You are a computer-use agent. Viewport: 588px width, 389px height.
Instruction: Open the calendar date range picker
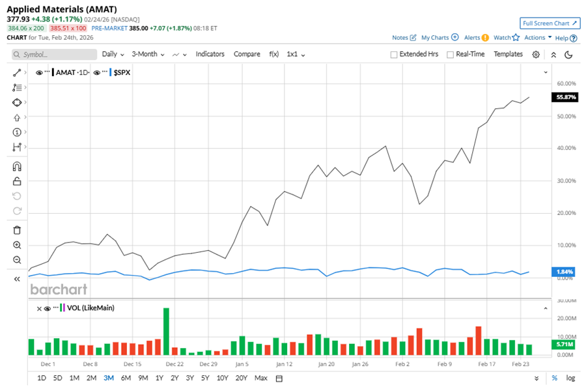[279, 379]
